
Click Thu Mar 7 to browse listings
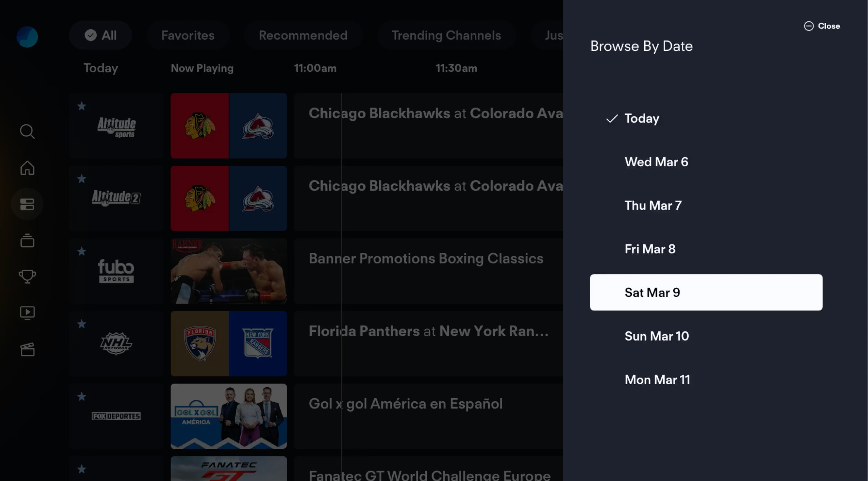652,205
